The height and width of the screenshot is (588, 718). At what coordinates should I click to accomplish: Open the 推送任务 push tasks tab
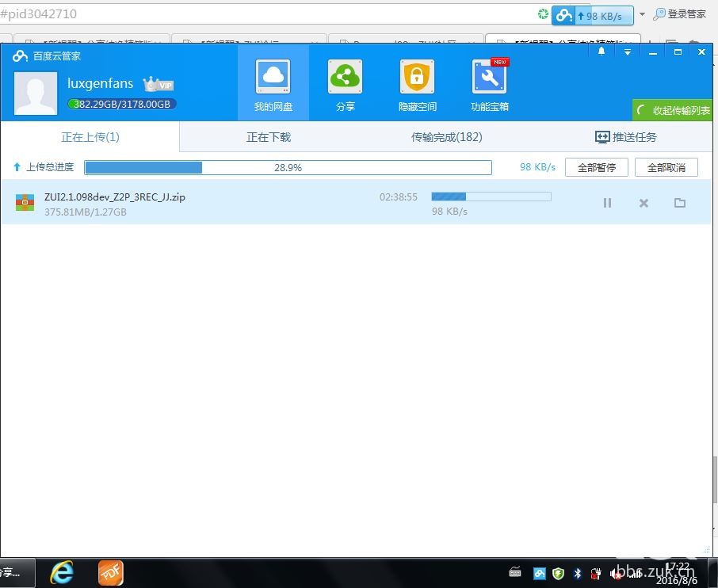(x=625, y=137)
